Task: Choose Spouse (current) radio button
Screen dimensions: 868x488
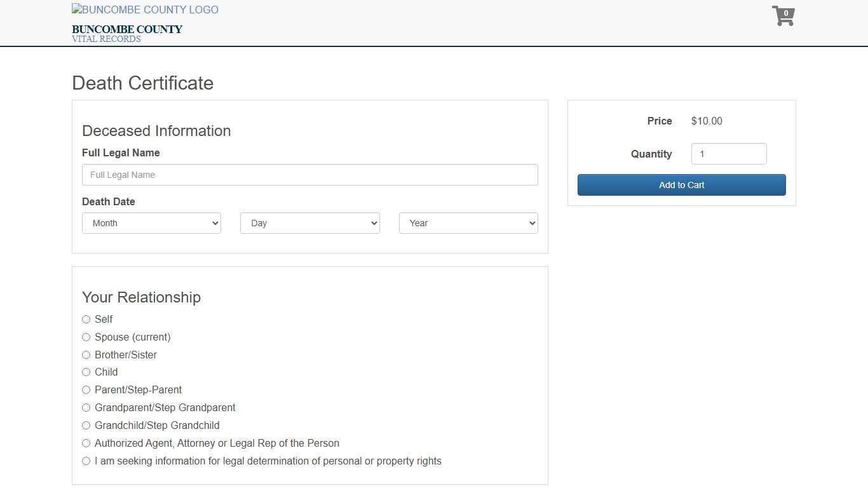Action: point(86,337)
